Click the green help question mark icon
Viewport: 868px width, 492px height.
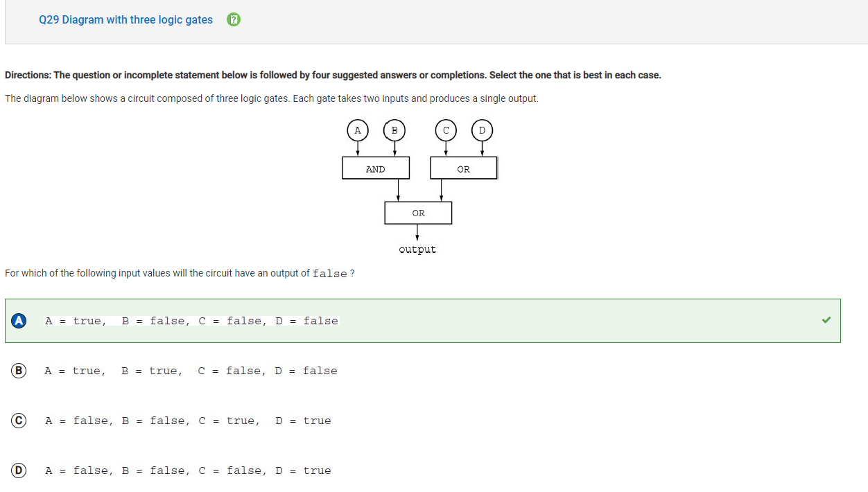coord(234,20)
